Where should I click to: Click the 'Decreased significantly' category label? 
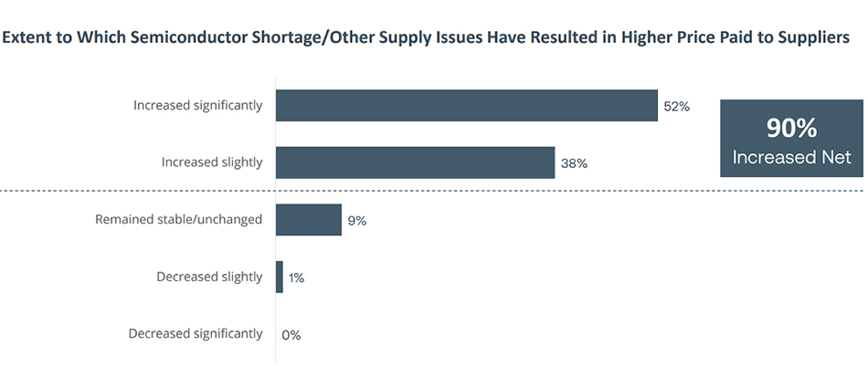(x=196, y=334)
